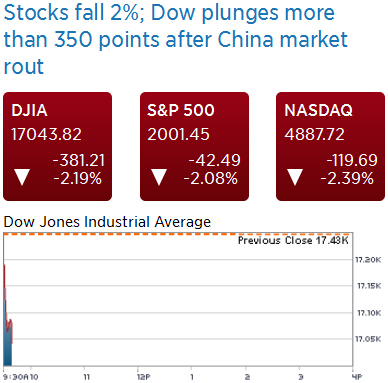Open the NASDAQ index tile
Image resolution: width=388 pixels, height=383 pixels.
click(330, 147)
